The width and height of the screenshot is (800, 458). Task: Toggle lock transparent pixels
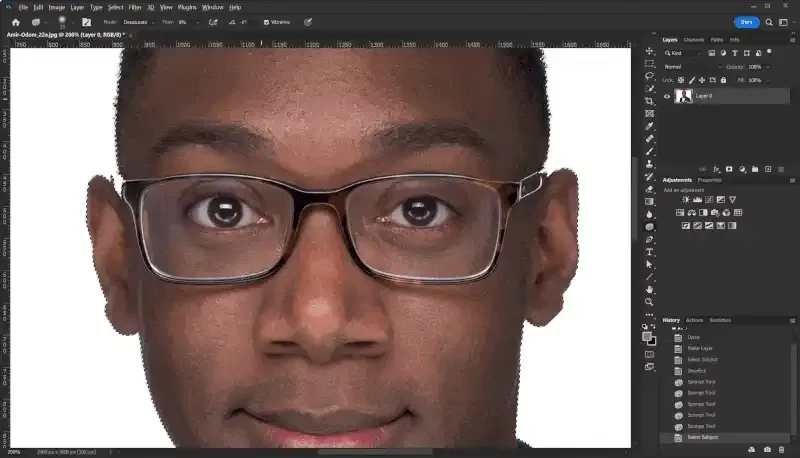pyautogui.click(x=681, y=80)
